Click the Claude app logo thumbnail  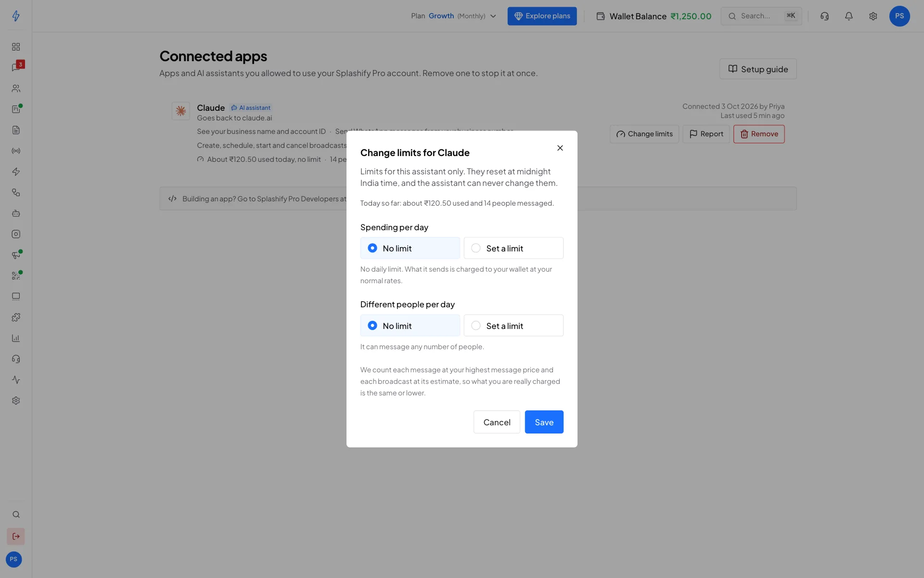[181, 111]
